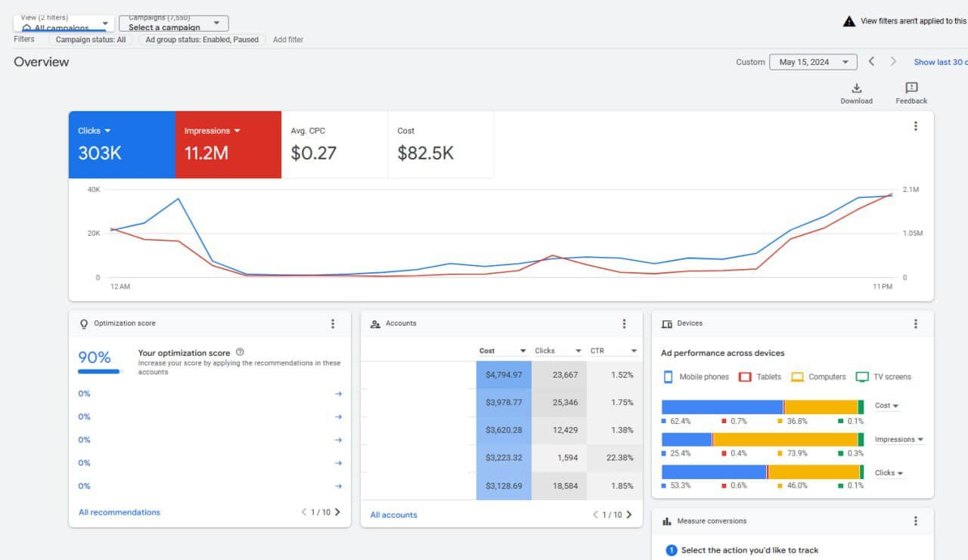Click the Accounts card people icon
The height and width of the screenshot is (560, 968).
375,323
